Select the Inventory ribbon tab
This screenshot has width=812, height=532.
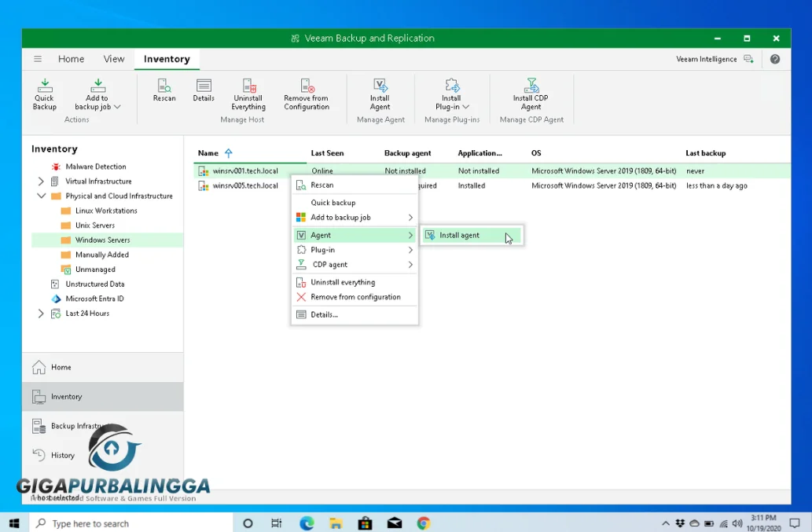tap(167, 59)
